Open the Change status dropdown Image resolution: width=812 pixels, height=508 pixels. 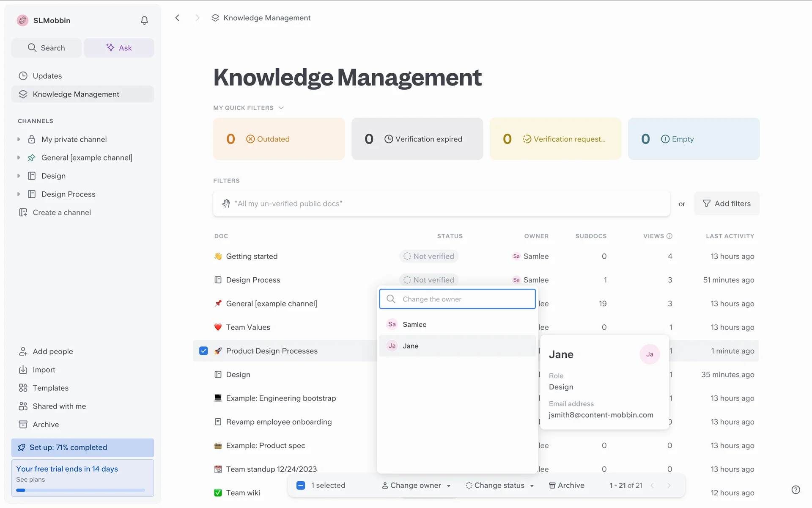[x=499, y=485]
